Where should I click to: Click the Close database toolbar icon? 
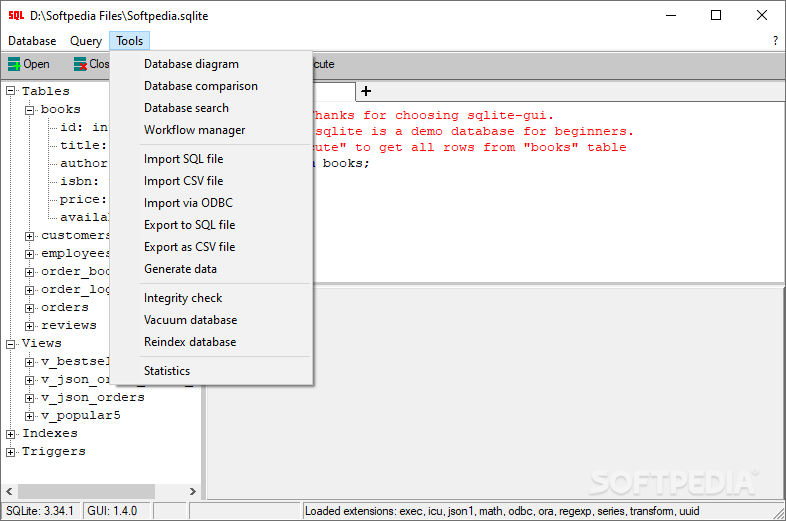(80, 64)
